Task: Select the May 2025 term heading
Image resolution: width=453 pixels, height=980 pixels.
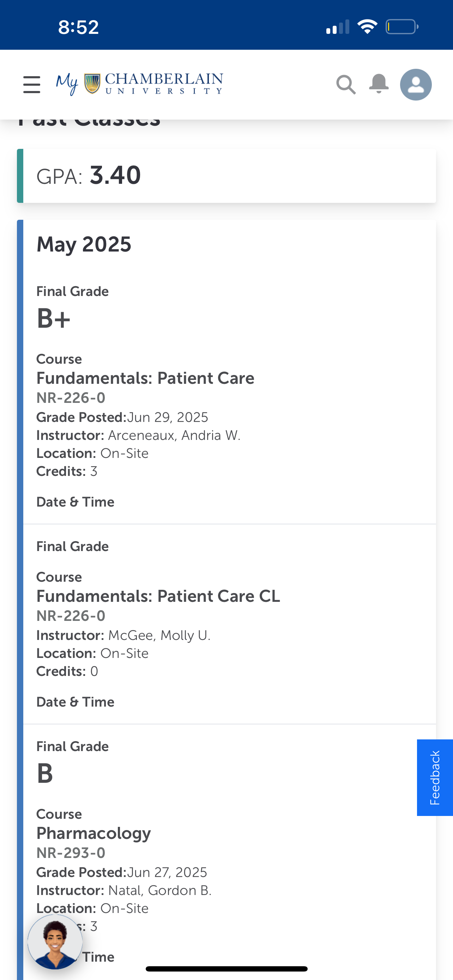Action: pyautogui.click(x=84, y=244)
